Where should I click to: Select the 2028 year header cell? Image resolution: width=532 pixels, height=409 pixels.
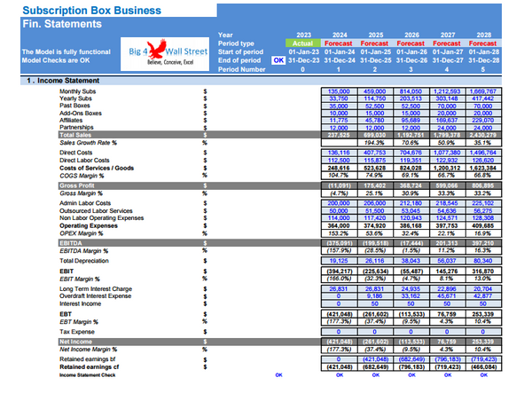482,35
